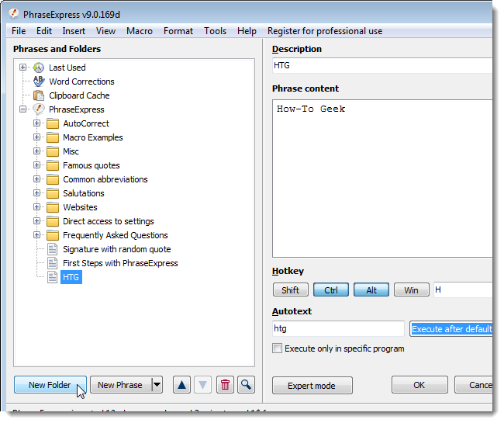
Task: Toggle the Win hotkey modifier
Action: pos(412,290)
